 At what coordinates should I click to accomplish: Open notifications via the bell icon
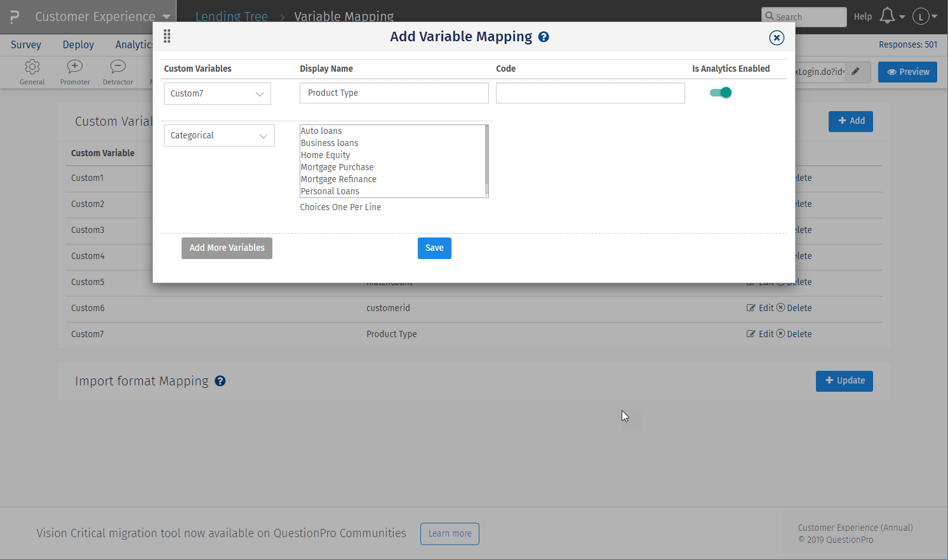click(x=888, y=16)
